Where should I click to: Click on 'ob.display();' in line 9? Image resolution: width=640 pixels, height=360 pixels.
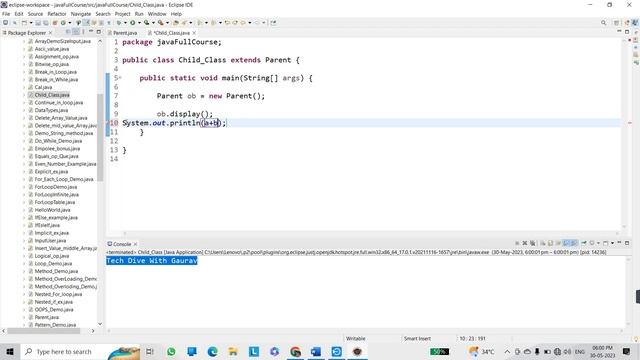point(185,114)
